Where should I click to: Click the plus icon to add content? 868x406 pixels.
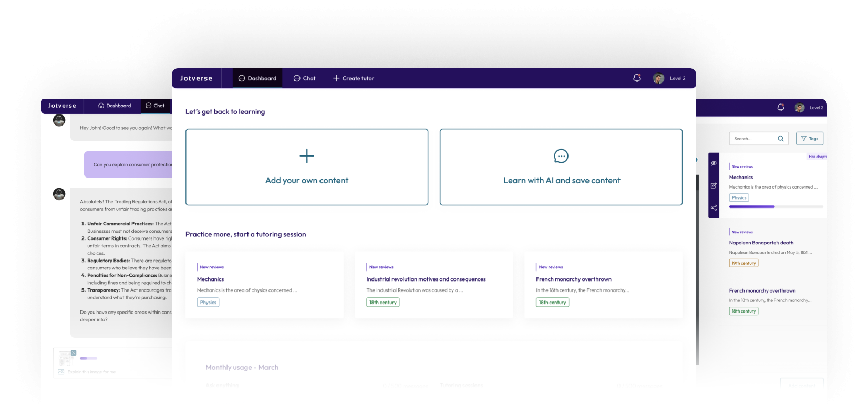point(307,156)
